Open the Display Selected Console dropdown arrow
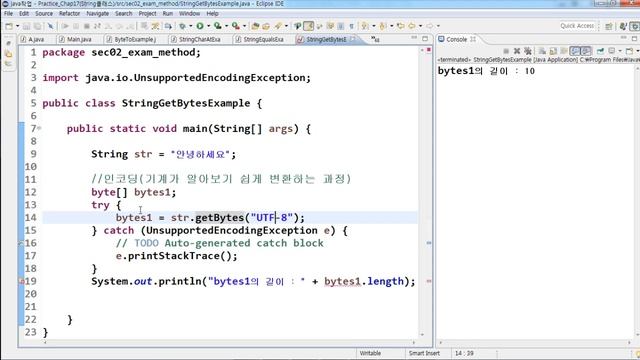Screen dimensions: 640x360 click(x=619, y=51)
